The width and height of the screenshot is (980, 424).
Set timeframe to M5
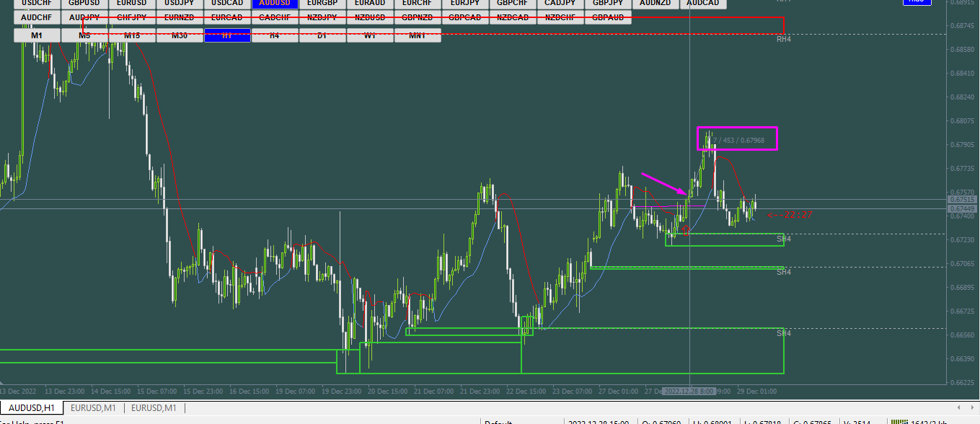coord(84,35)
